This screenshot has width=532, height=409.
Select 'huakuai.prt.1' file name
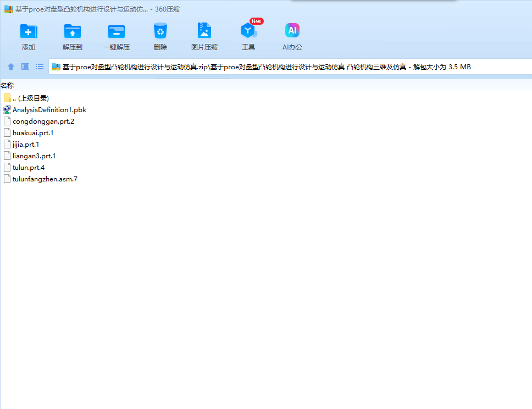click(x=33, y=132)
